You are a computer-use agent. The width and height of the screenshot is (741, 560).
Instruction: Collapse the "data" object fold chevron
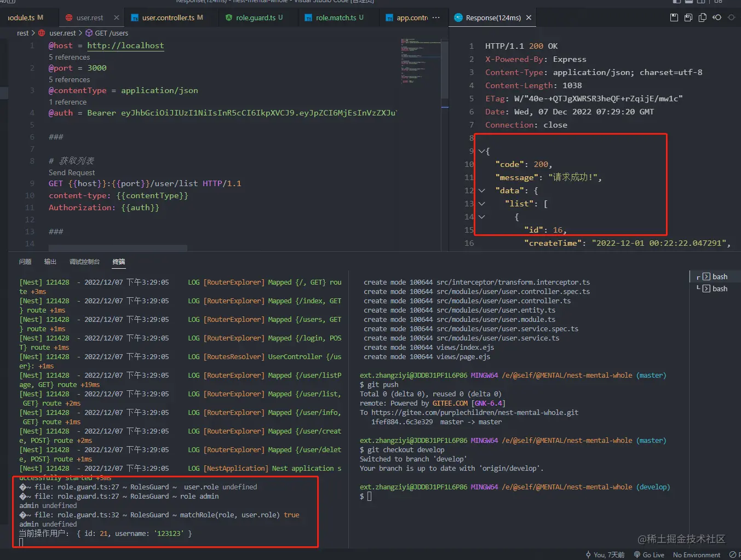tap(481, 190)
